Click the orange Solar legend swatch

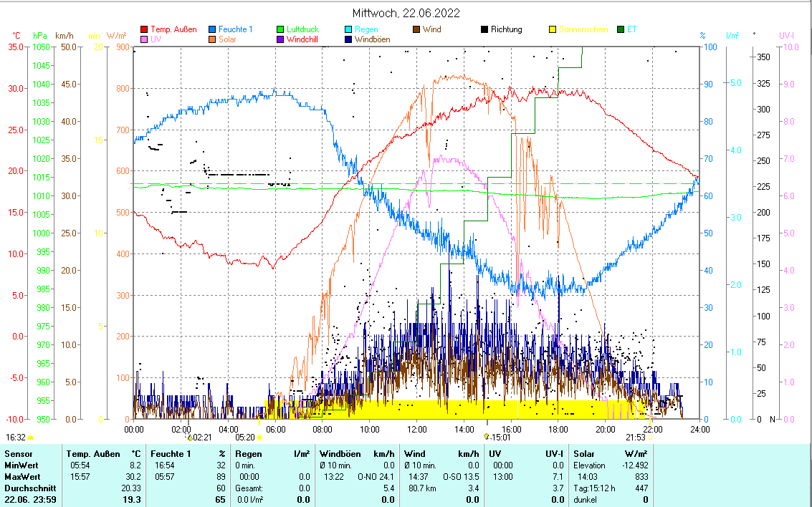213,39
